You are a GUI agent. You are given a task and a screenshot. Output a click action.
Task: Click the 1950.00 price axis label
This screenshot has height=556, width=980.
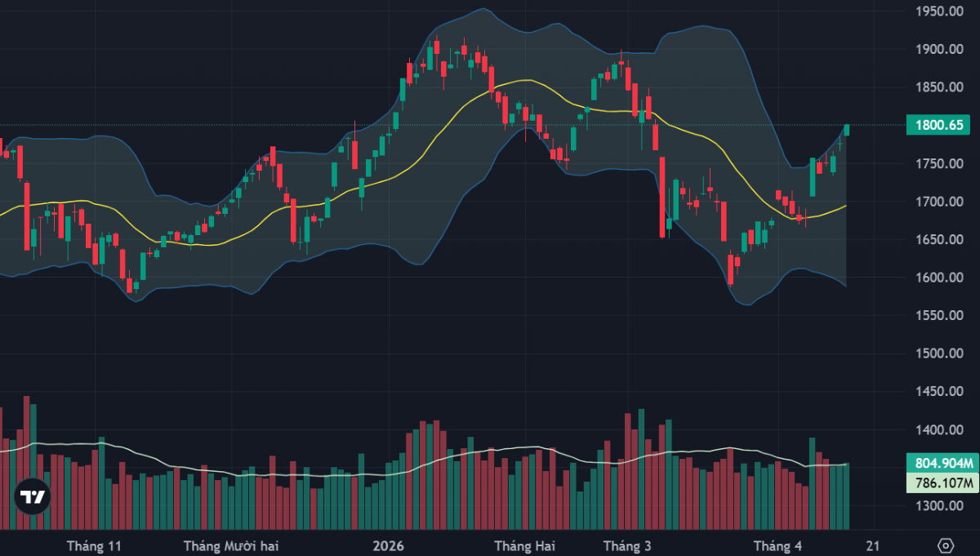coord(939,11)
